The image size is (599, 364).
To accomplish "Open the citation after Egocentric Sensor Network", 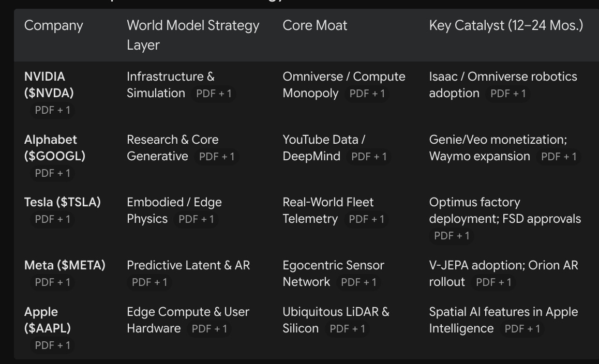I will 358,282.
